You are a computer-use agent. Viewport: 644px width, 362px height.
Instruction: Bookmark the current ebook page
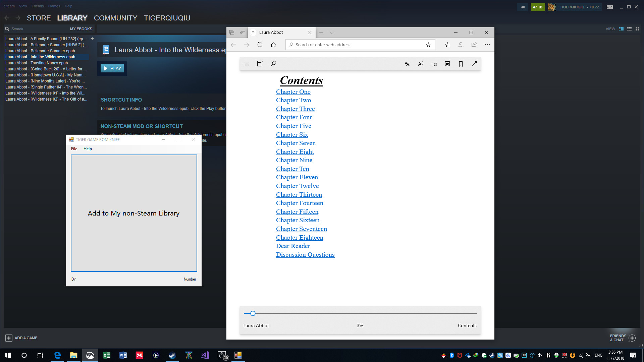pos(461,64)
